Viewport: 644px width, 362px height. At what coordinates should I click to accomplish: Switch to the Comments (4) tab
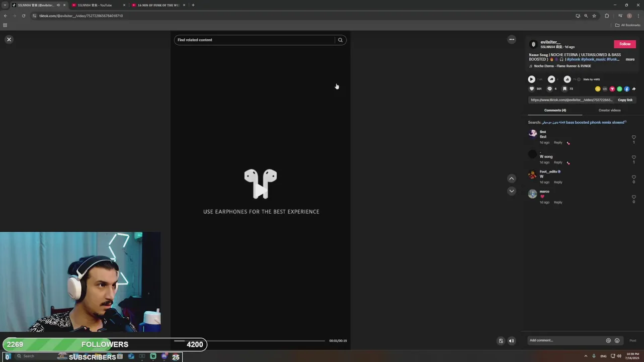pyautogui.click(x=555, y=110)
